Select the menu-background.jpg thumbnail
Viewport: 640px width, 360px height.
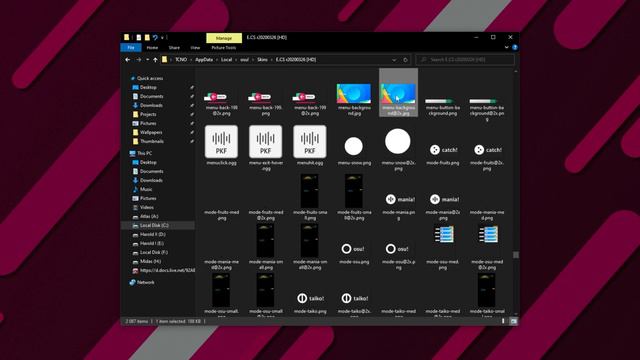pos(354,93)
